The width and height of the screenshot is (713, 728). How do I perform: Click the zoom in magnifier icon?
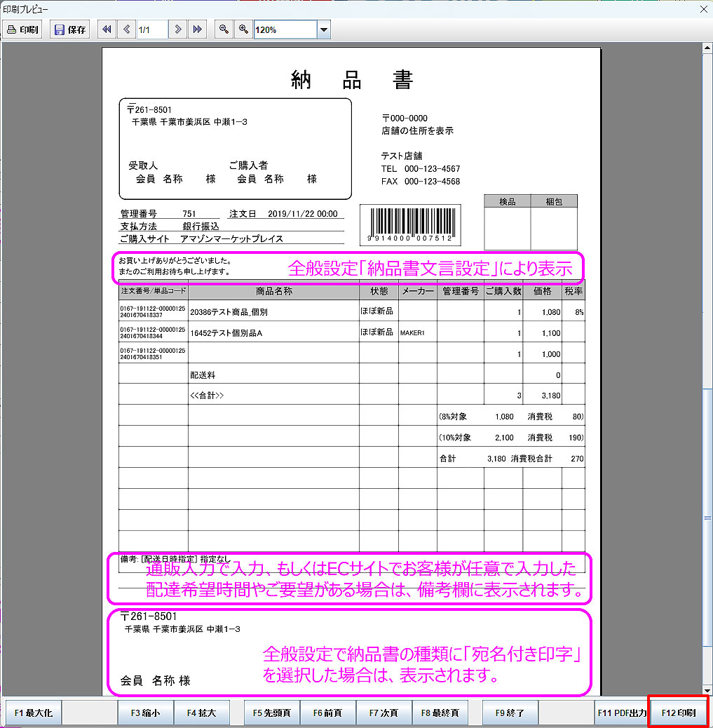pyautogui.click(x=243, y=29)
